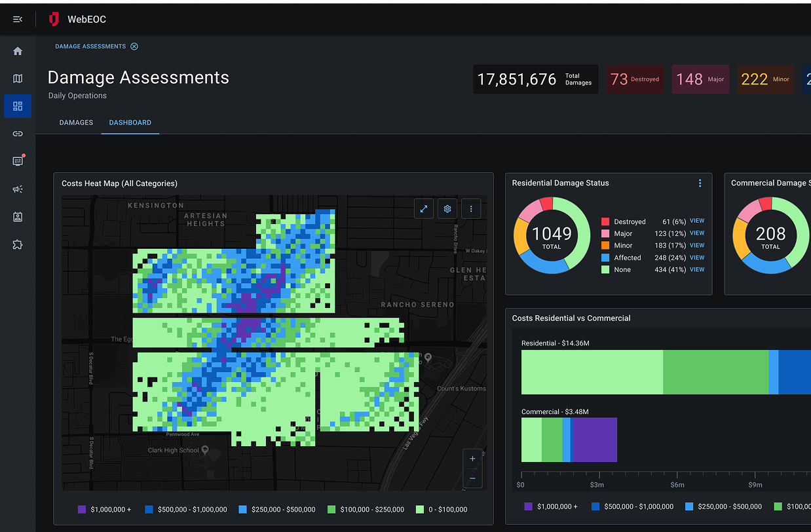View Destroyed residential damage records
Viewport: 811px width, 532px height.
coord(696,221)
